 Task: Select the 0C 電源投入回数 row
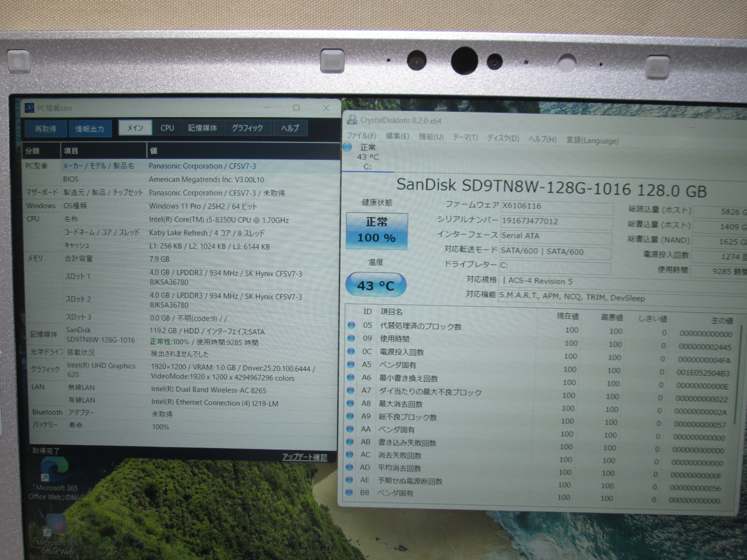click(540, 355)
